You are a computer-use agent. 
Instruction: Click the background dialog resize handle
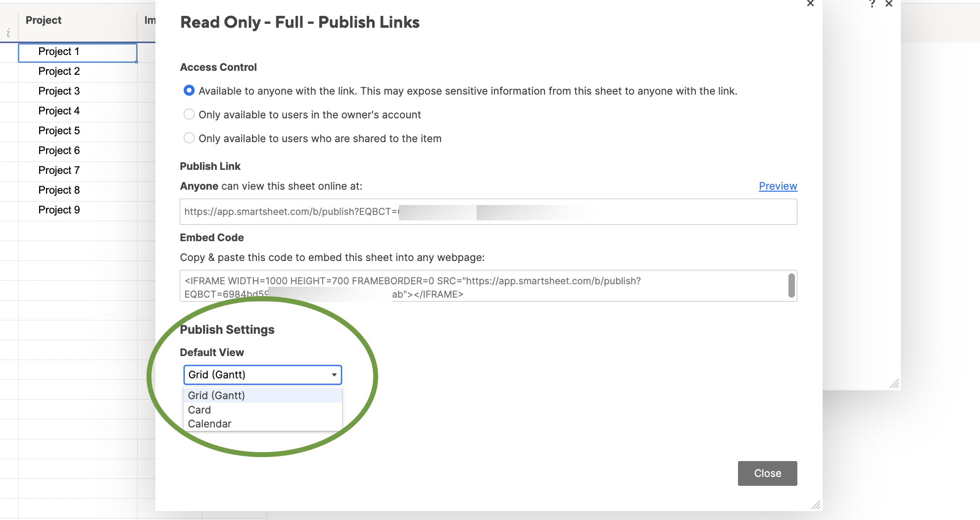click(x=894, y=383)
